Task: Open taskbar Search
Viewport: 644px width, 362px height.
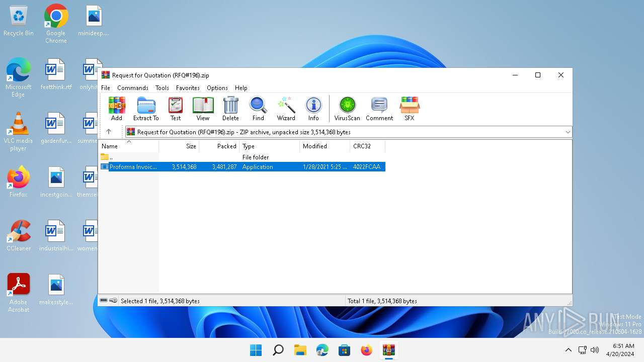Action: (x=278, y=350)
